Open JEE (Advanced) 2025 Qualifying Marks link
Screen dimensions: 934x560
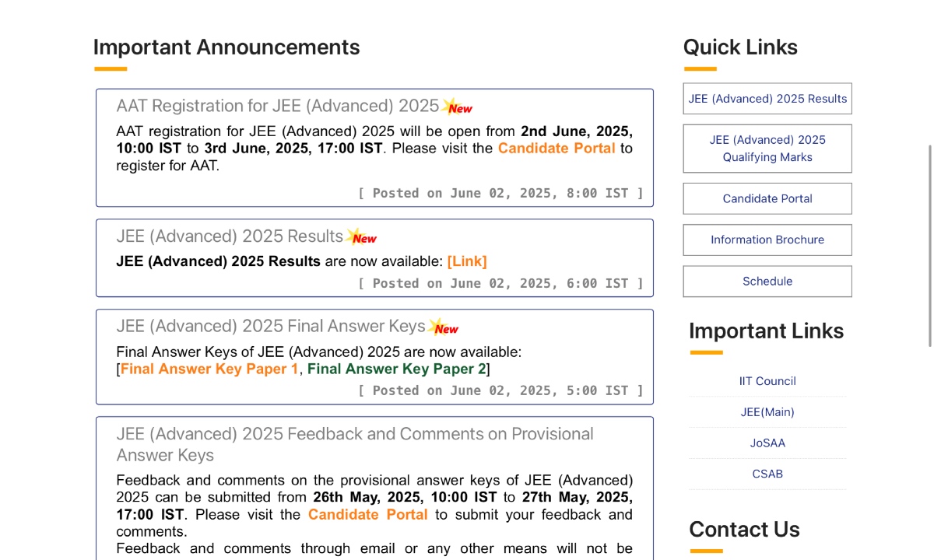coord(767,149)
